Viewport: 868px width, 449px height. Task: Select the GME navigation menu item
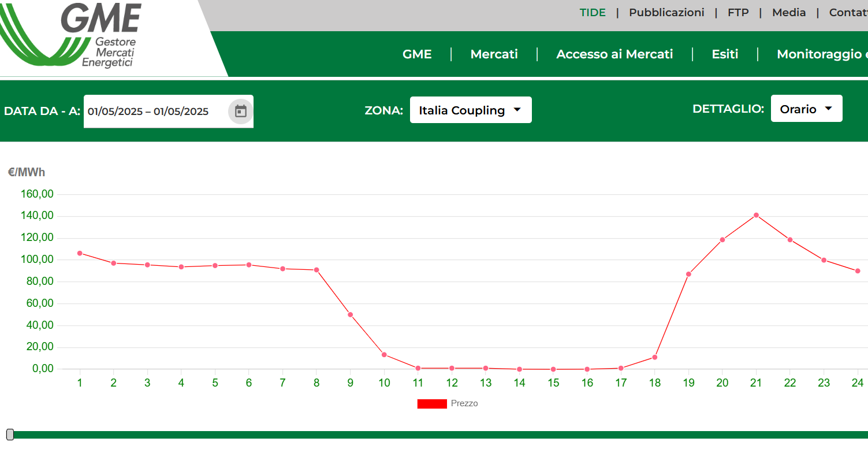(417, 54)
